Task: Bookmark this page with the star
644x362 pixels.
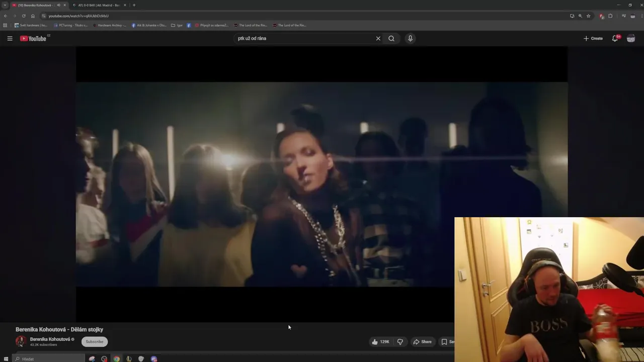Action: pos(589,16)
